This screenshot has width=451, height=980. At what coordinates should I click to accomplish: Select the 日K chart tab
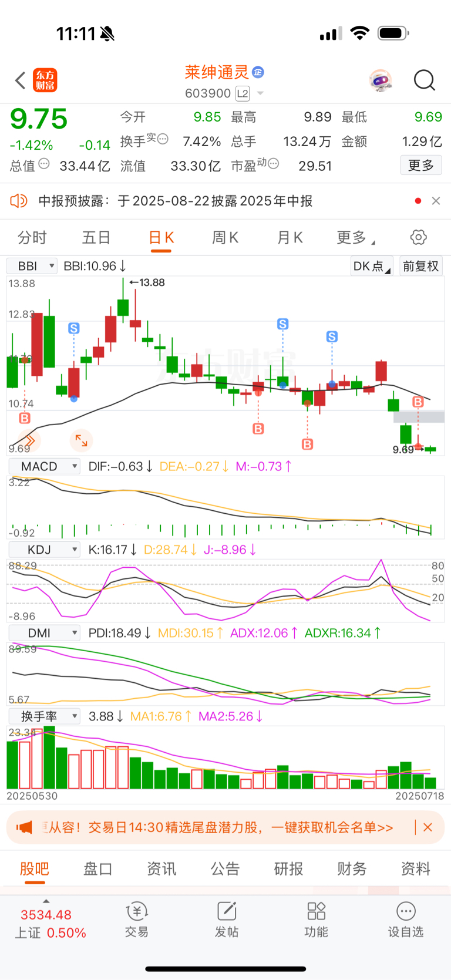161,238
